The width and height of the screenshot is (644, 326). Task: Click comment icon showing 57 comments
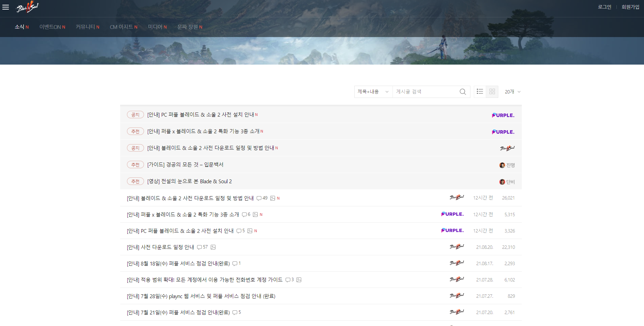(x=199, y=247)
